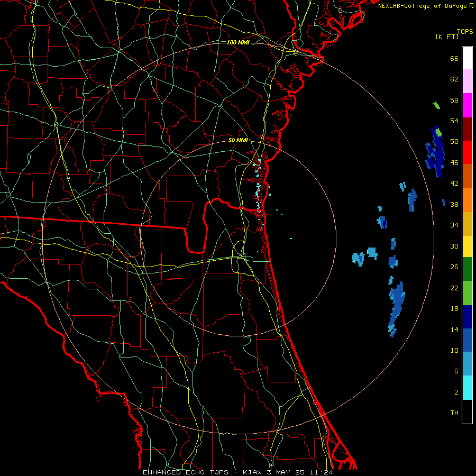Click the legend value "38"
Viewport: 476px width, 476px height.
454,205
